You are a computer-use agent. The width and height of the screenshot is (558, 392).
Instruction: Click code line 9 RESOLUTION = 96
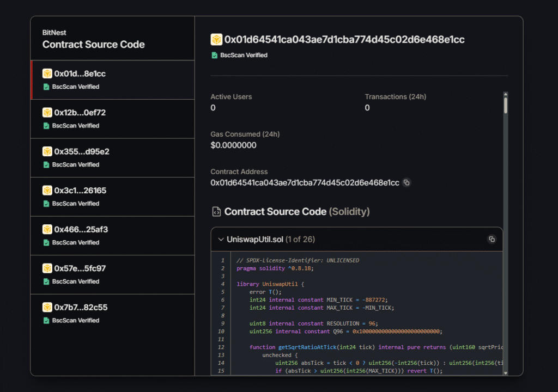pos(313,324)
